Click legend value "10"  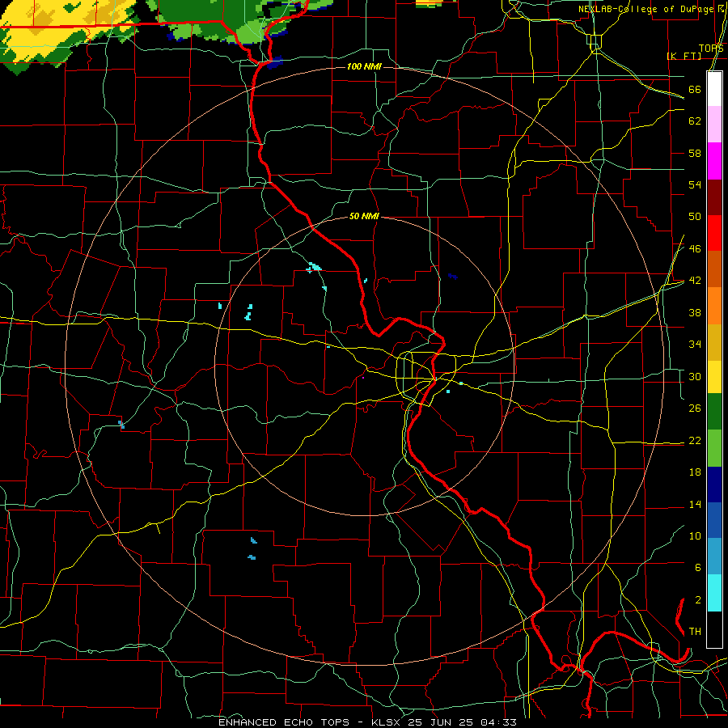coord(695,535)
